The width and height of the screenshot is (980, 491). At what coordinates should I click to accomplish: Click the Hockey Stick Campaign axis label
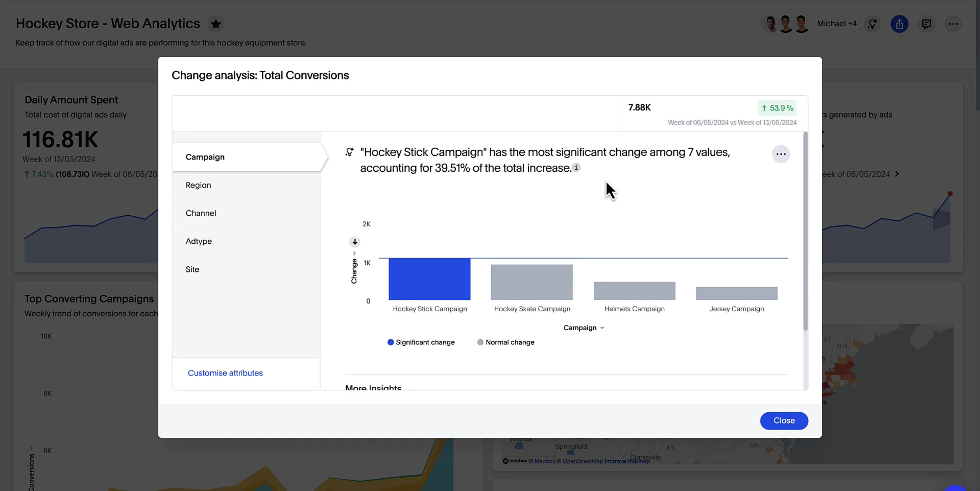pyautogui.click(x=429, y=309)
